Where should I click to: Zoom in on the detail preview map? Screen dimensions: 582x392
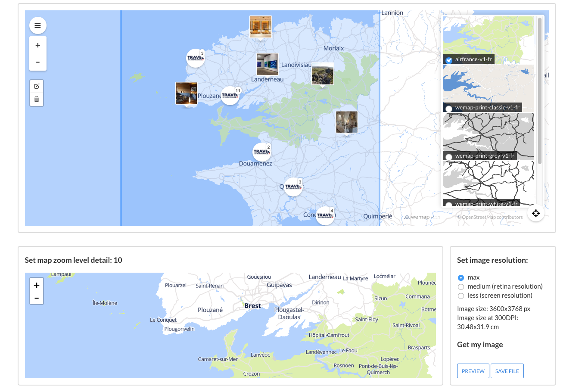click(36, 284)
